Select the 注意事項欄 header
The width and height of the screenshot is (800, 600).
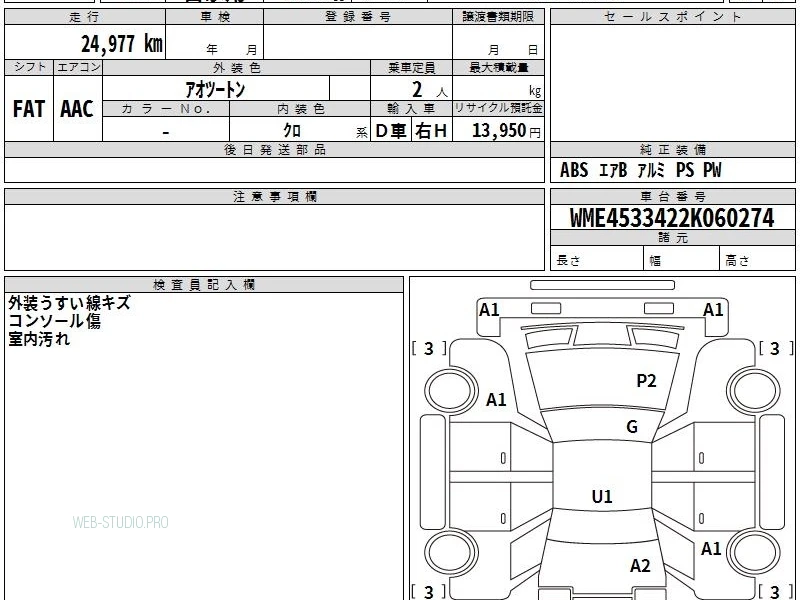pos(274,197)
